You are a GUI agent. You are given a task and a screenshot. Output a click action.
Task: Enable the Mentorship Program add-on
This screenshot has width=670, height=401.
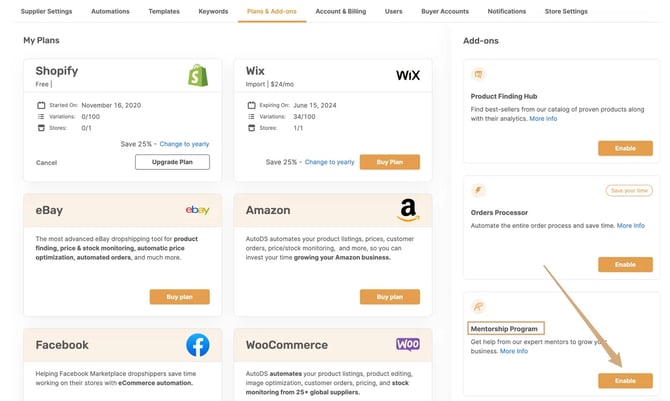point(625,380)
